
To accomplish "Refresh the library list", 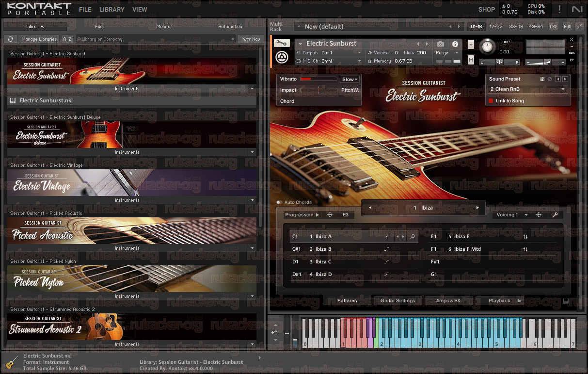I will coord(10,39).
